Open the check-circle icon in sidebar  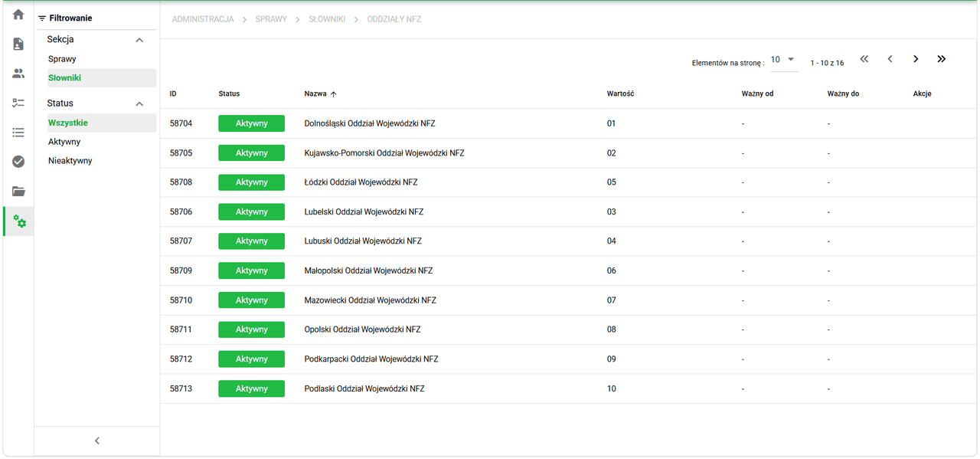tap(18, 162)
